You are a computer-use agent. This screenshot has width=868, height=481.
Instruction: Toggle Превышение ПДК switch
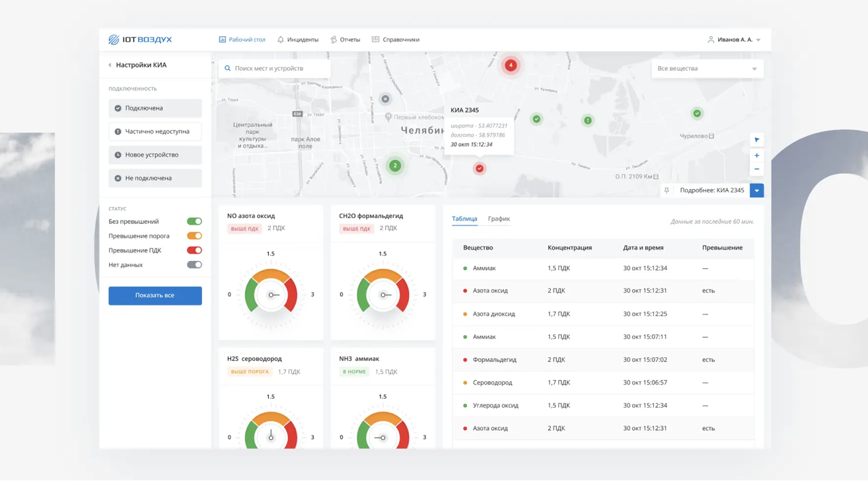click(x=194, y=250)
